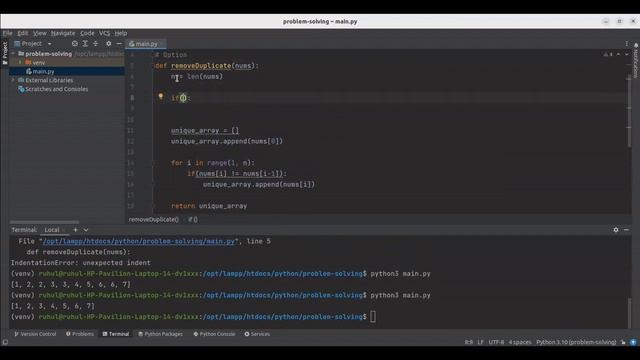Click the '[1, 2, 3, 4, 5, 6, 7]' terminal output
640x360 pixels.
click(53, 306)
